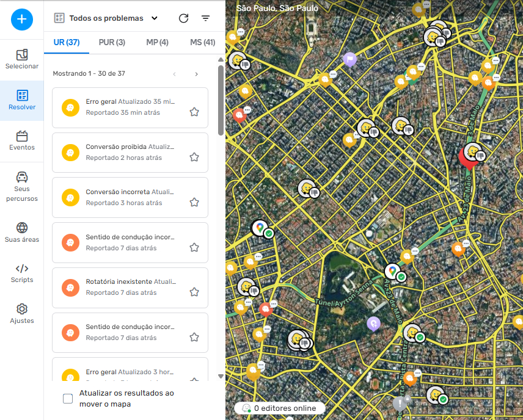Click the problem list vertical scrollbar

click(x=221, y=100)
